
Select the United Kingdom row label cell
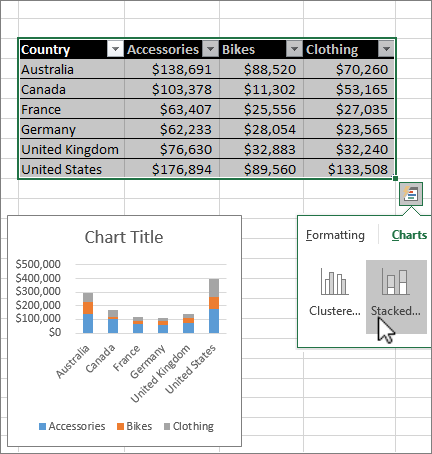[72, 149]
